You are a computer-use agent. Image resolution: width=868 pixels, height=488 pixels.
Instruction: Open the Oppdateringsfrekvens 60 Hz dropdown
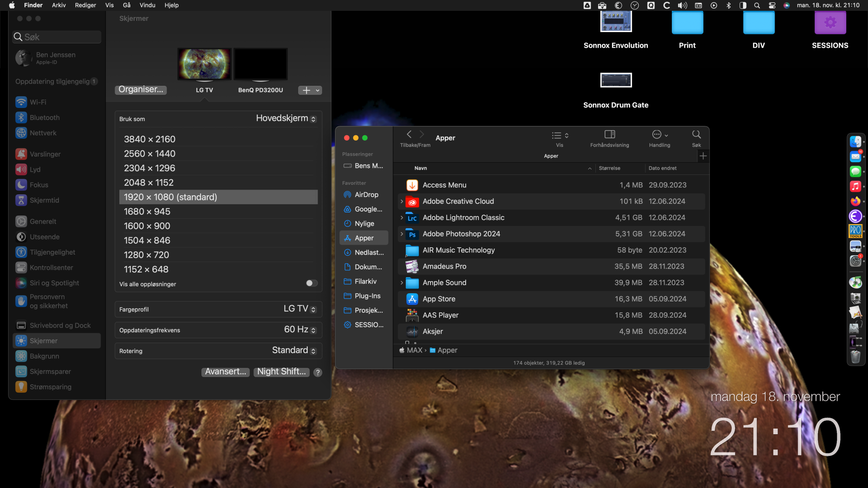pyautogui.click(x=300, y=330)
